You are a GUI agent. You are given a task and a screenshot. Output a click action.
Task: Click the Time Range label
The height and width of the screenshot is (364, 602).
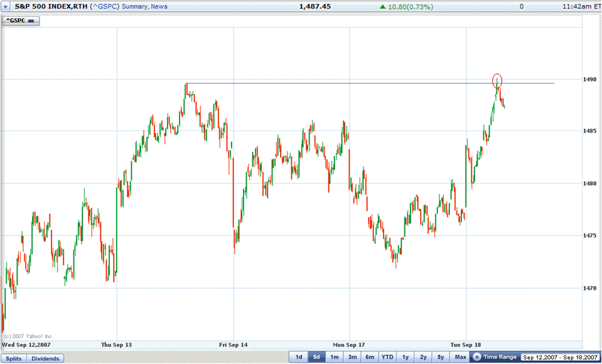coord(500,357)
